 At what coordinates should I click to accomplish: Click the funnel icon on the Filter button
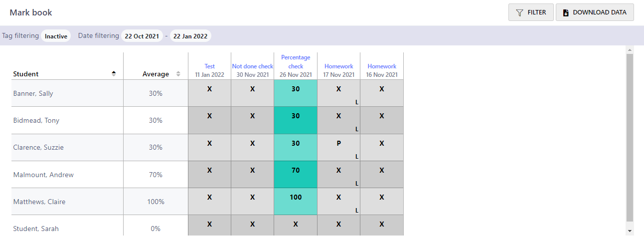[519, 12]
